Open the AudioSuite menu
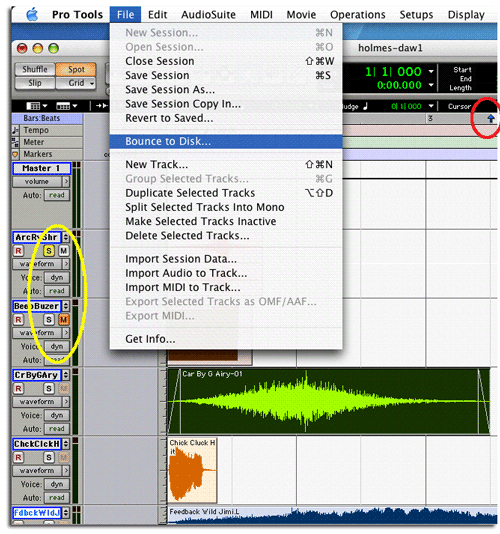This screenshot has height=534, width=500. point(208,15)
